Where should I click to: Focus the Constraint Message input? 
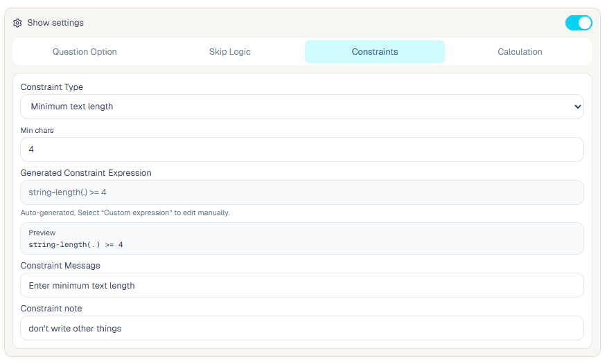pos(302,286)
